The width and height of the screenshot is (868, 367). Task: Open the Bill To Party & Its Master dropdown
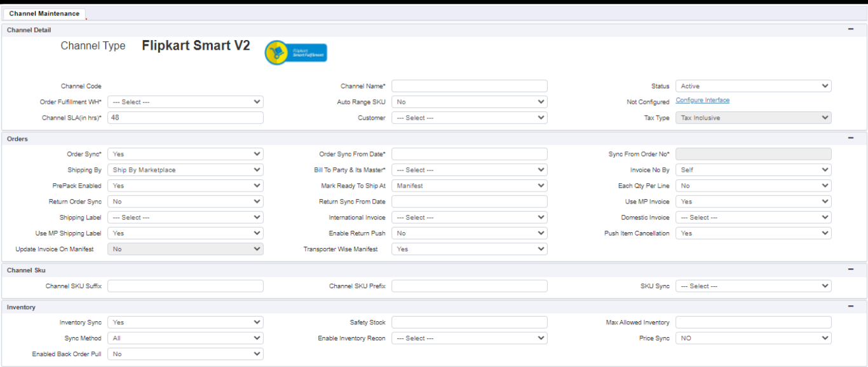469,170
